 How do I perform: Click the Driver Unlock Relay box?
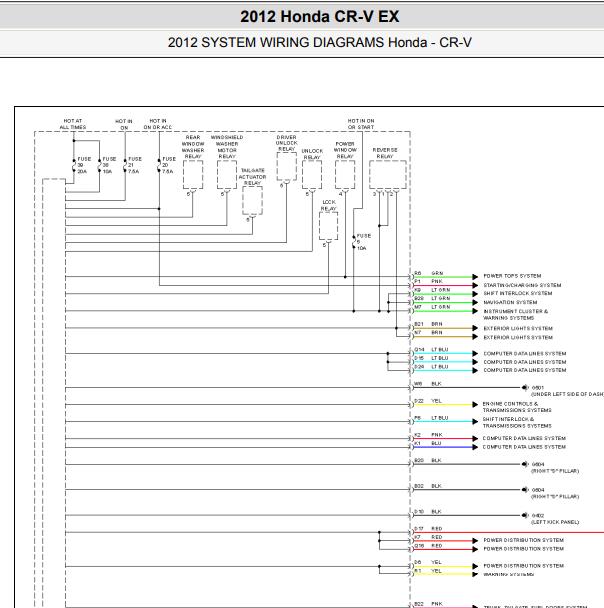tap(286, 166)
